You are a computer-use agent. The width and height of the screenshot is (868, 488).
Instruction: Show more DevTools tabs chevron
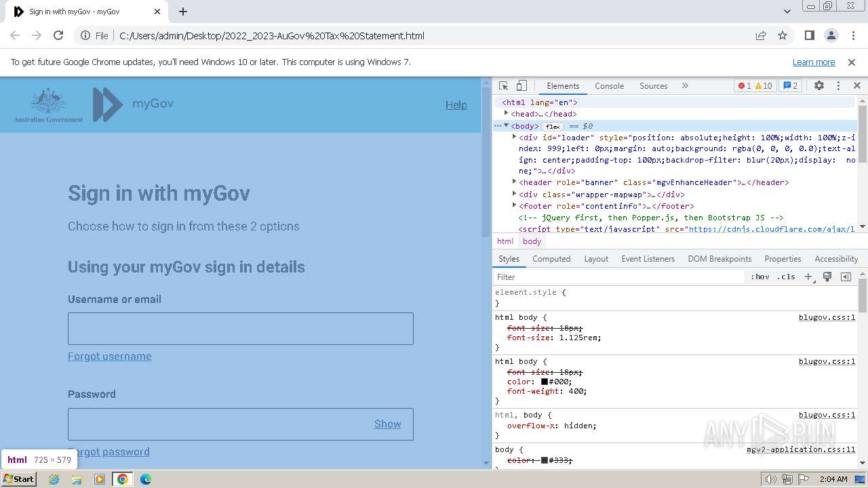(685, 86)
